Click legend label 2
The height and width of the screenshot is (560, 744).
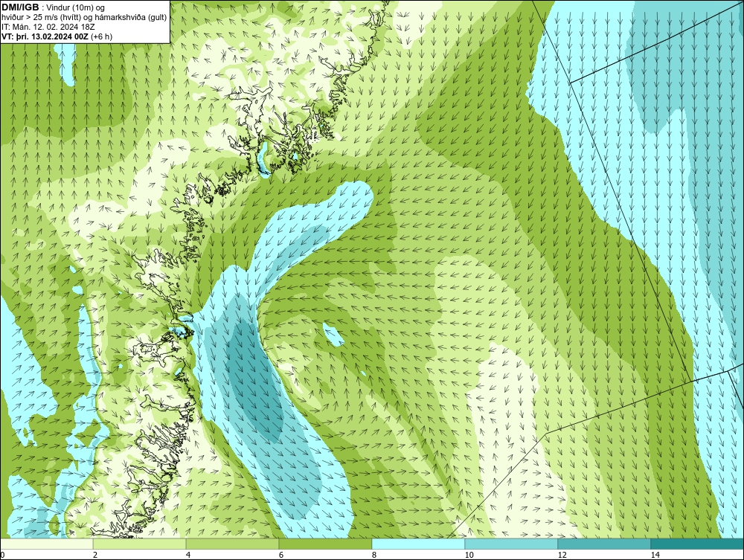[95, 556]
